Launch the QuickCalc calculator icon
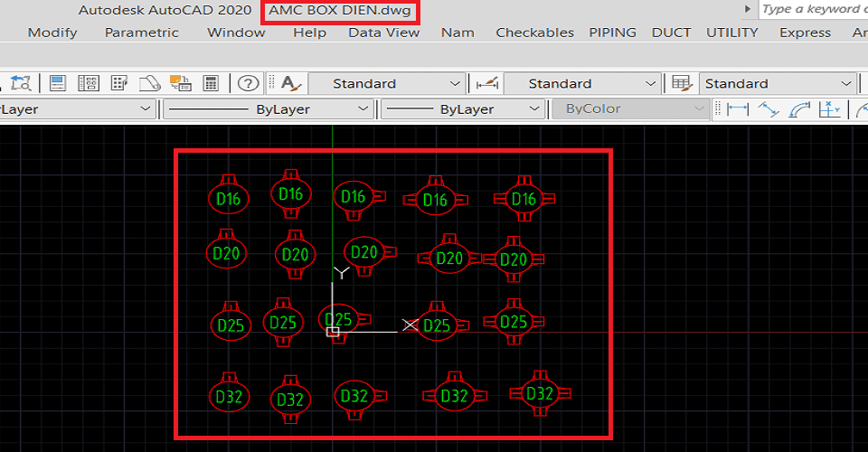The image size is (868, 452). [x=211, y=83]
